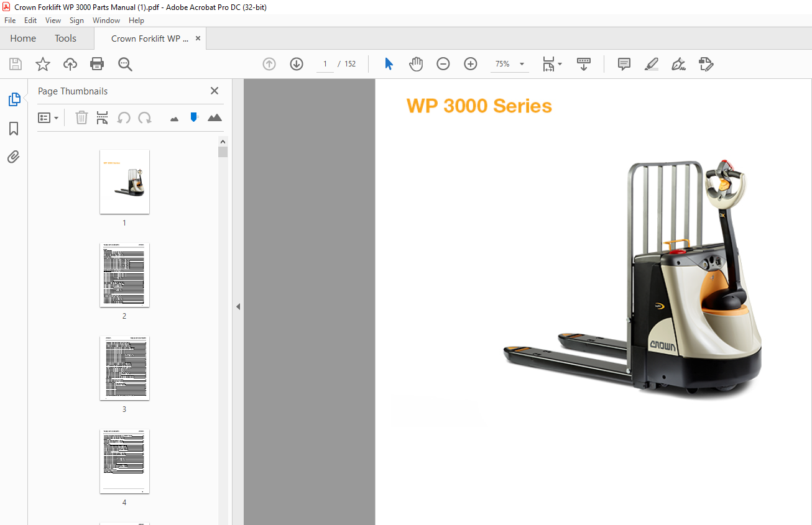Click the WP 3000 Series title text

pos(479,106)
